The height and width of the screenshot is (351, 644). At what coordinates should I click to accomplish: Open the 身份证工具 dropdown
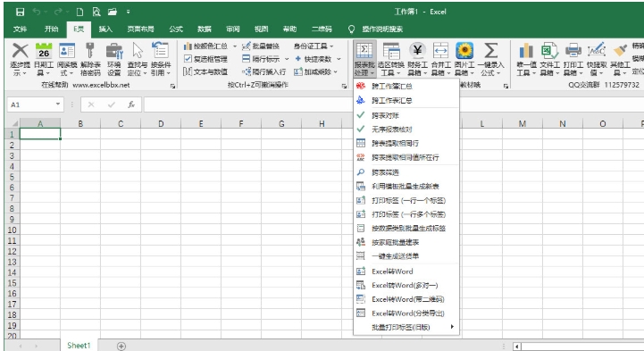pyautogui.click(x=314, y=46)
